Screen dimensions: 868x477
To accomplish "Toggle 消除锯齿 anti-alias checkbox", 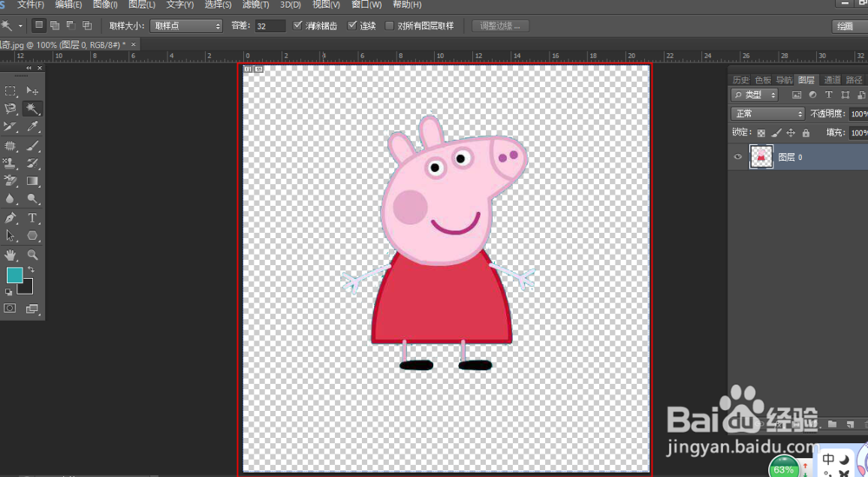I will [298, 25].
